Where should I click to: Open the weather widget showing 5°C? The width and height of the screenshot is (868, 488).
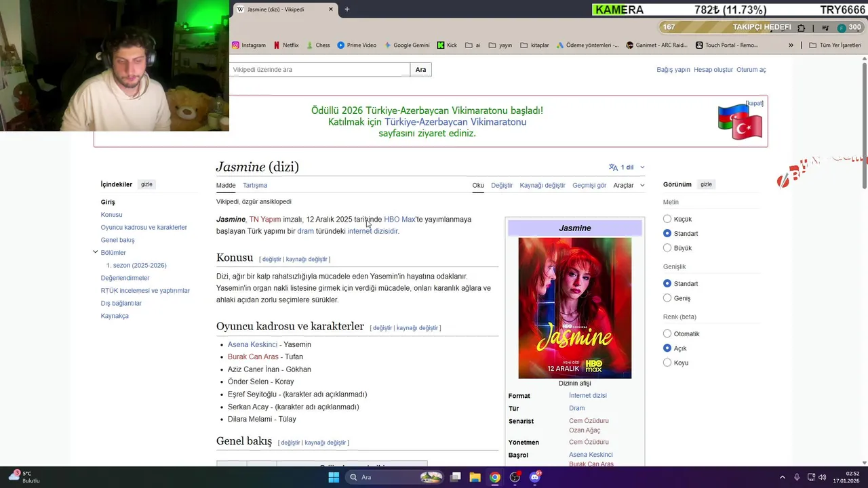[23, 477]
